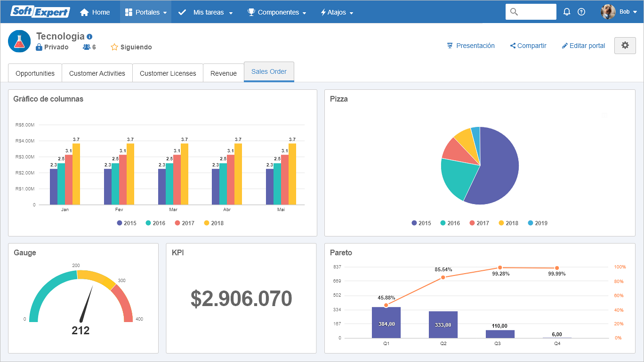Click Bob's avatar picture
The width and height of the screenshot is (644, 362).
pos(608,12)
